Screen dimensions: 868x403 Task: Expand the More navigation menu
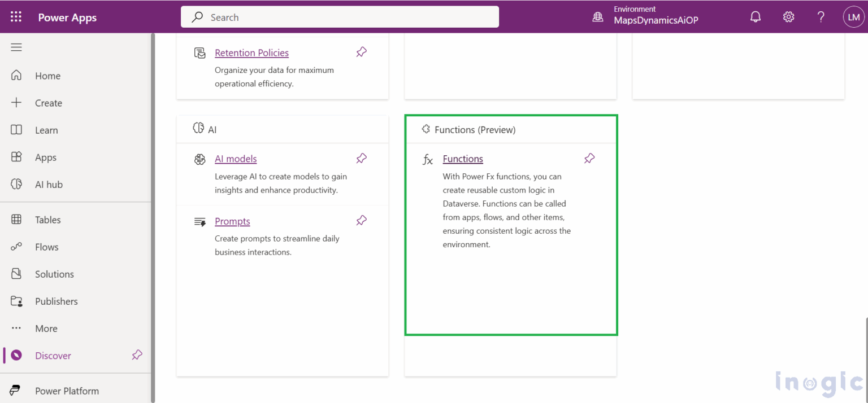coord(46,328)
